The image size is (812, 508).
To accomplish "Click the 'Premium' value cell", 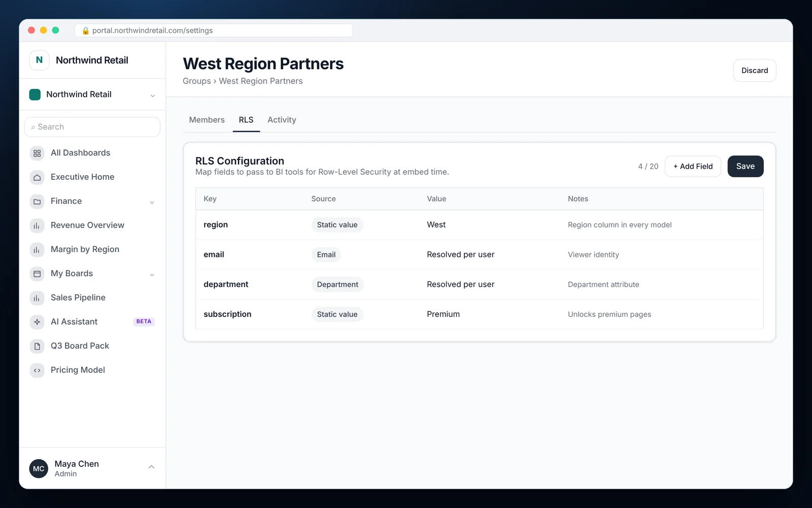I will coord(443,314).
